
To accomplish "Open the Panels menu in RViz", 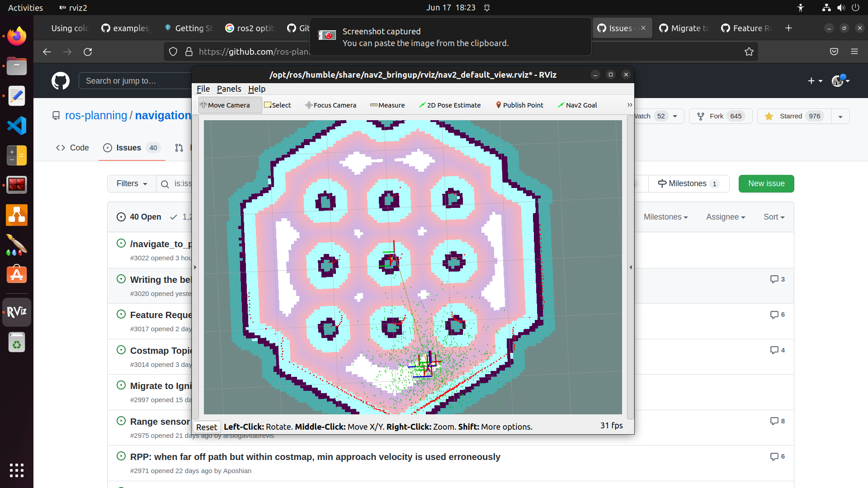I will 229,89.
